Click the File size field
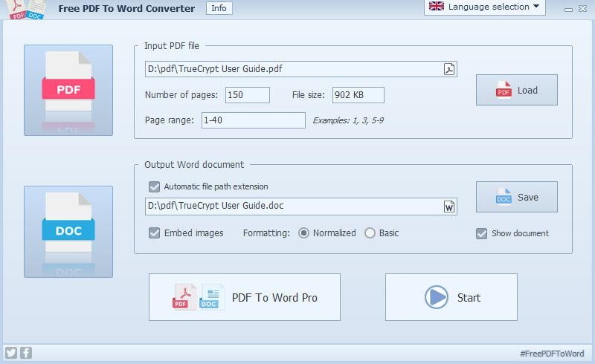 (x=358, y=95)
